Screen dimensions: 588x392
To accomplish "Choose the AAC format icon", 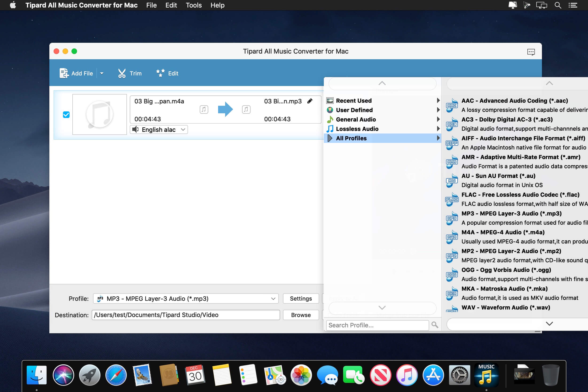I will tap(452, 106).
